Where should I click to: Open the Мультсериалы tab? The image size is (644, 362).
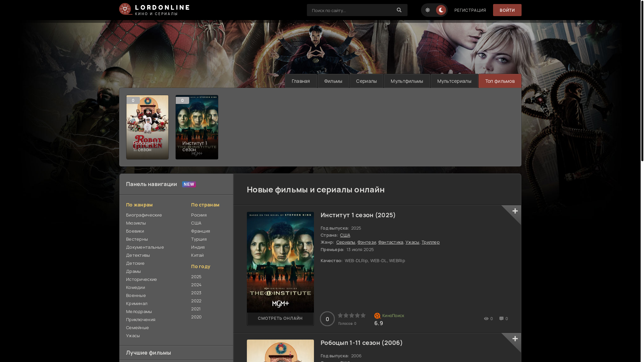pos(454,81)
